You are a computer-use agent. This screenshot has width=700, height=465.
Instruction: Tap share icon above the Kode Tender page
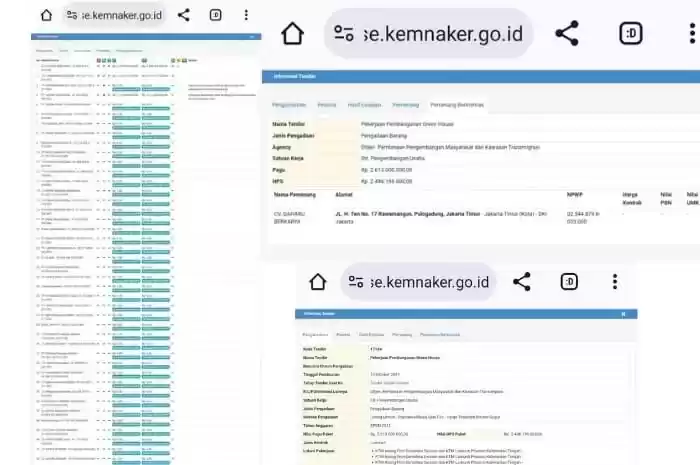coord(521,282)
